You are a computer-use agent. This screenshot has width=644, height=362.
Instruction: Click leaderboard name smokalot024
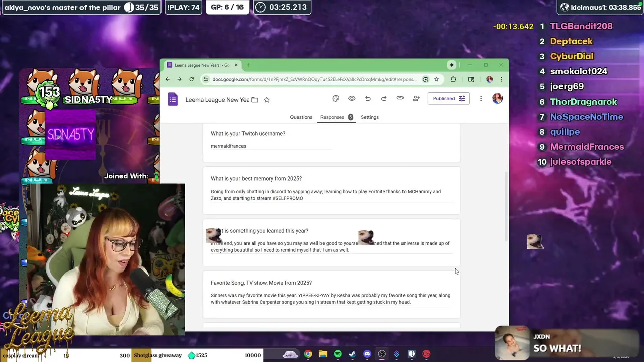click(x=579, y=71)
